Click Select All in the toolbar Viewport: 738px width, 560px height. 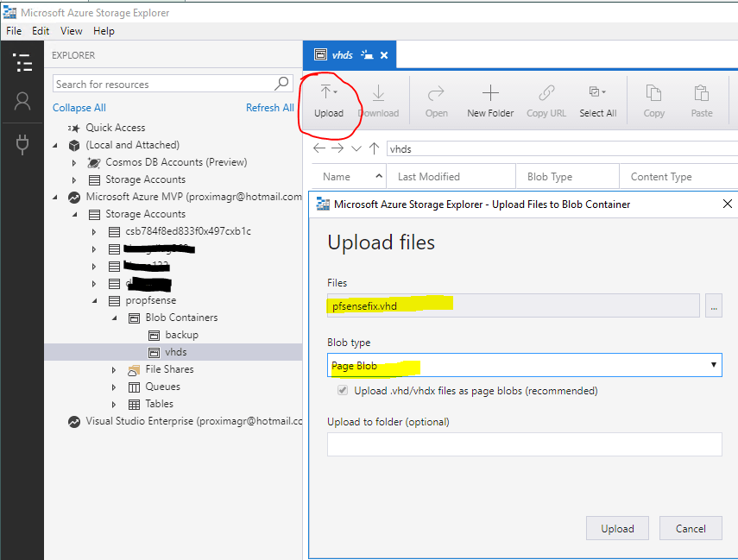coord(598,101)
